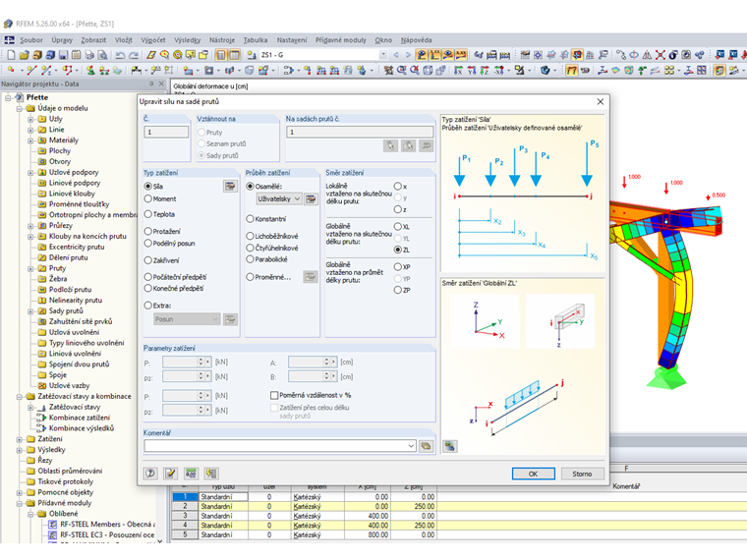Viewport: 747px width, 560px height.
Task: Go to previous load case arrow
Action: pos(396,55)
